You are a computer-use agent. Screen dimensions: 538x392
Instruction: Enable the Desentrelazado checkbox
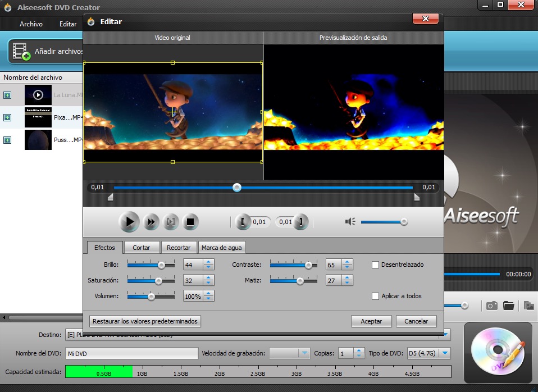point(375,265)
